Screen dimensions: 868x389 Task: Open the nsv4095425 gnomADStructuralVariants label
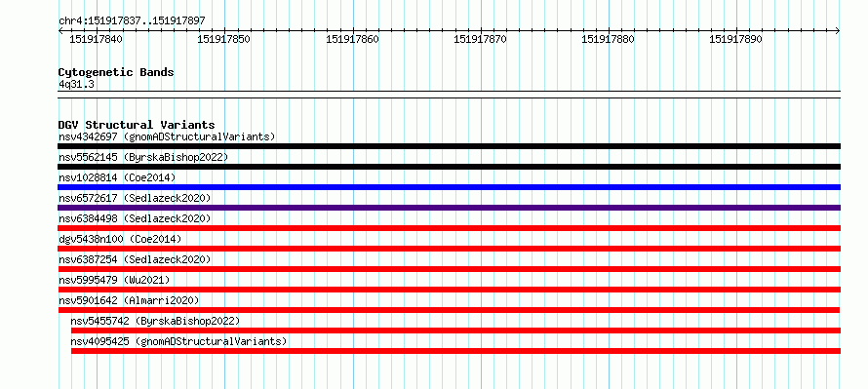tap(178, 341)
